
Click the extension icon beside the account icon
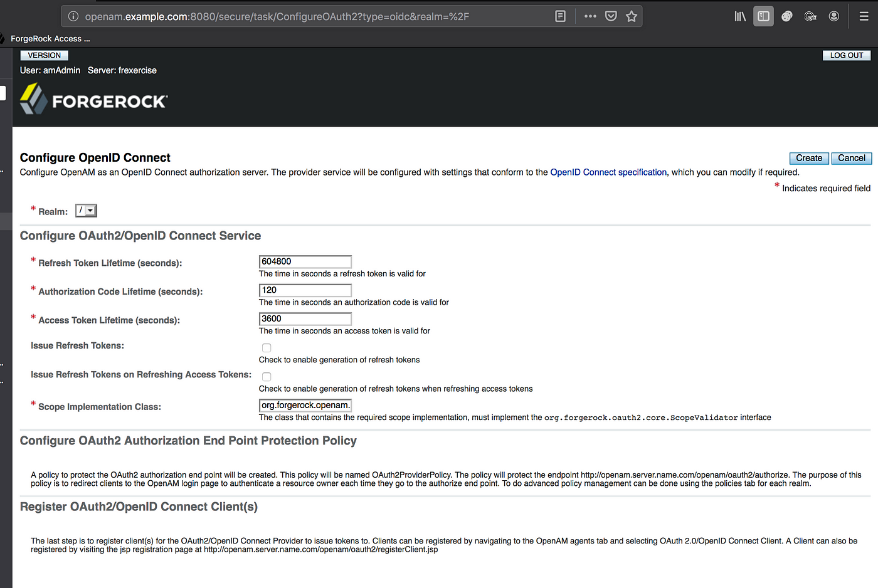[810, 16]
